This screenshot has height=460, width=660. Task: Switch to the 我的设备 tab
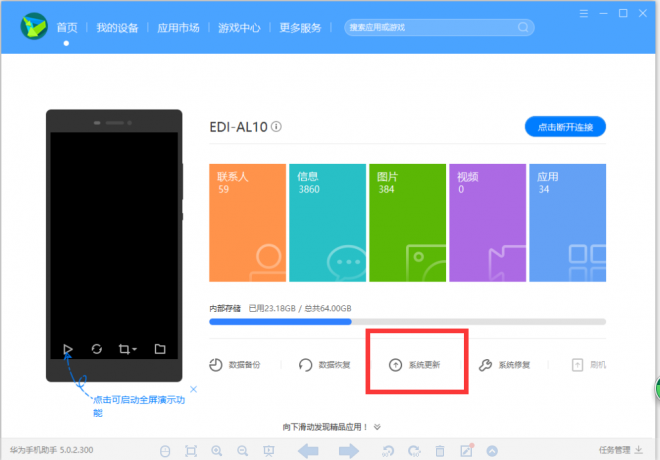click(x=117, y=28)
